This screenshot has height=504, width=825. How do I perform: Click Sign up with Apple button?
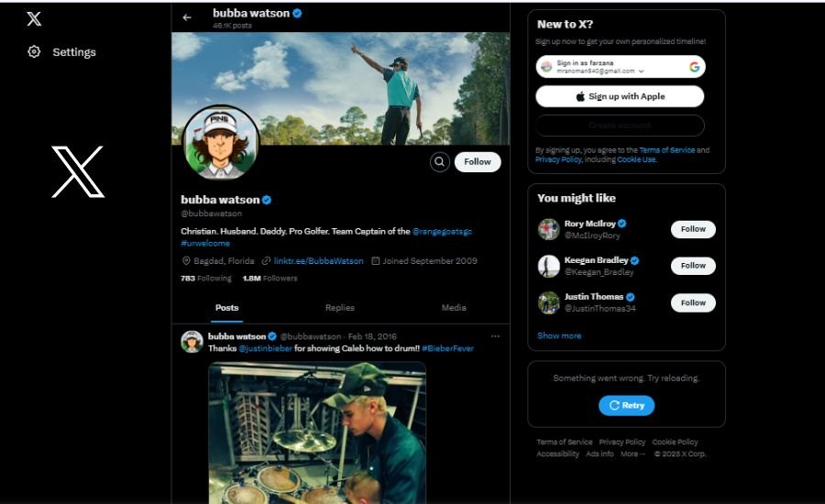click(x=620, y=96)
